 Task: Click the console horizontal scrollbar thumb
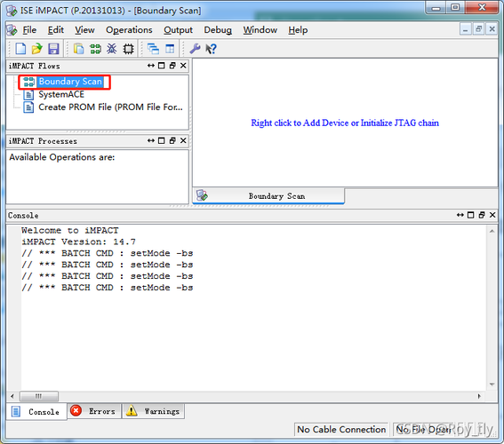pos(39,396)
